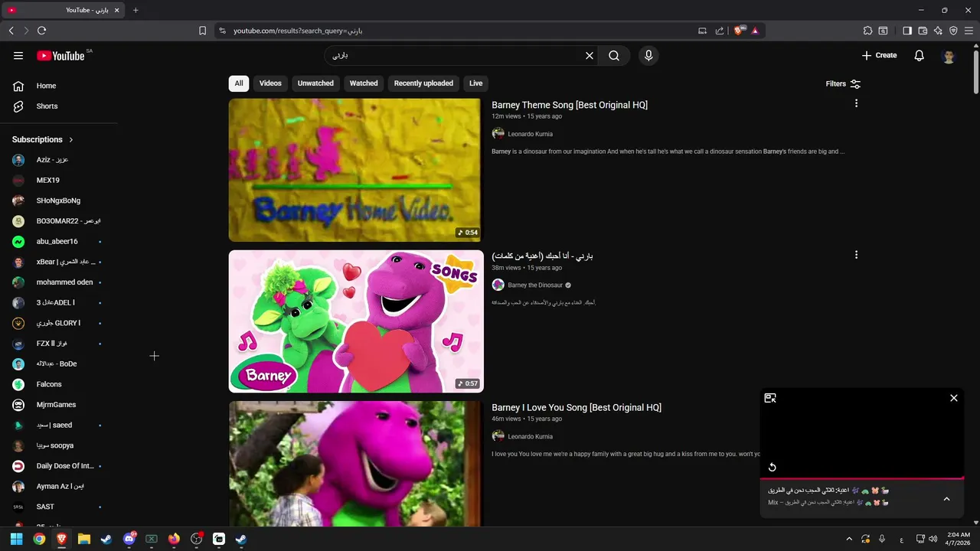Toggle the browser sidebar panel
This screenshot has height=551, width=980.
pyautogui.click(x=907, y=31)
